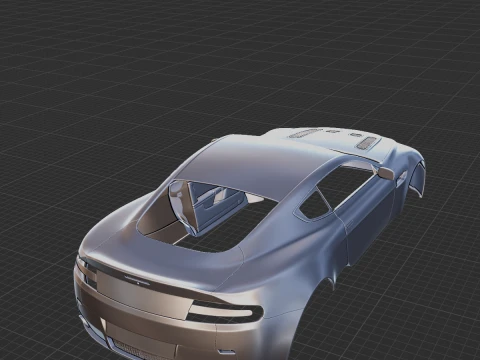Click the winged emblem on the trunk
This screenshot has width=480, height=360.
pyautogui.click(x=137, y=280)
